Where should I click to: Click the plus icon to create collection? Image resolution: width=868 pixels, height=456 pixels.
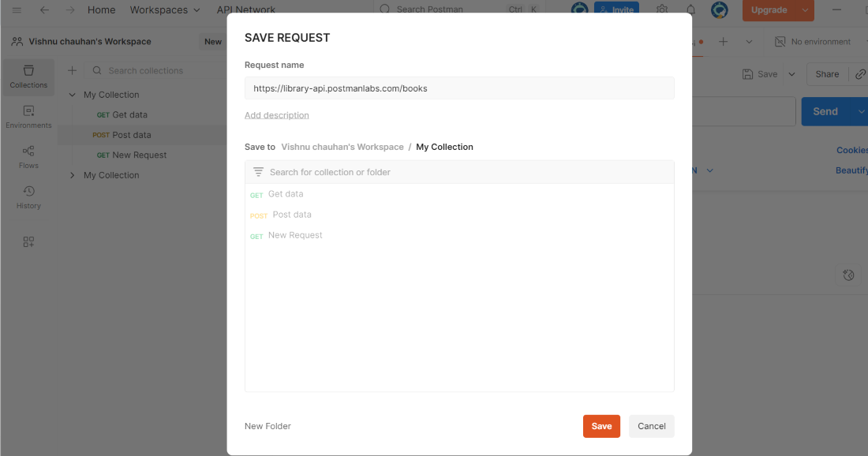pos(72,70)
